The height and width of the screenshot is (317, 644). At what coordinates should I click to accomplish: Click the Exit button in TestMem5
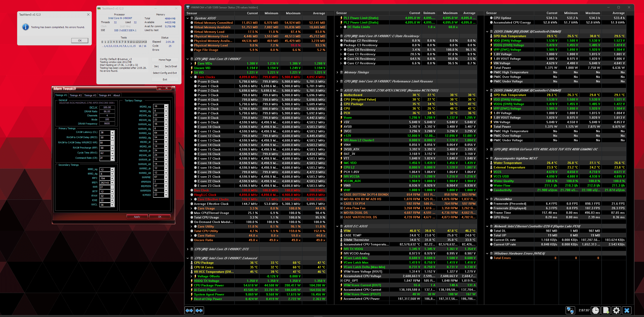click(x=165, y=79)
